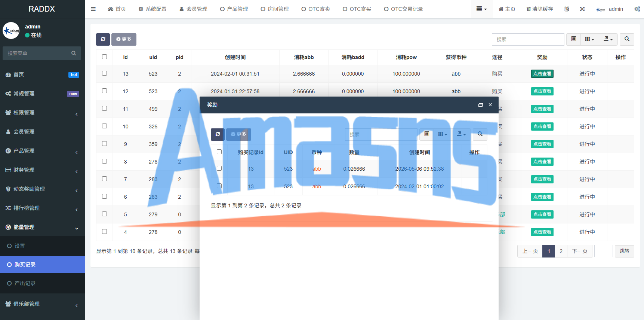This screenshot has width=644, height=320.
Task: Check the row with id 10
Action: pyautogui.click(x=104, y=126)
